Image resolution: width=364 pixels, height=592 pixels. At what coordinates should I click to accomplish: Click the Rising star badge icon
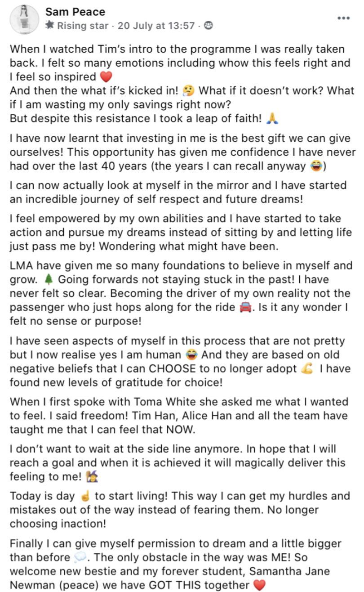coord(50,26)
